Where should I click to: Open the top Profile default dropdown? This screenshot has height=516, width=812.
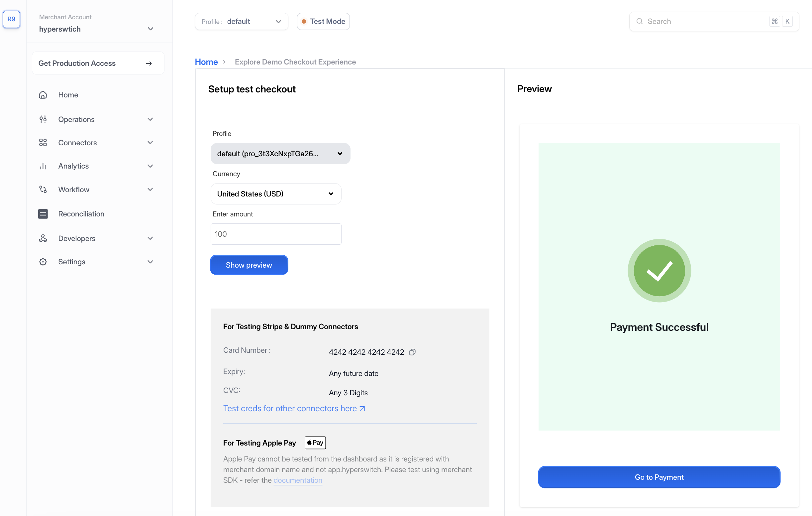point(242,21)
